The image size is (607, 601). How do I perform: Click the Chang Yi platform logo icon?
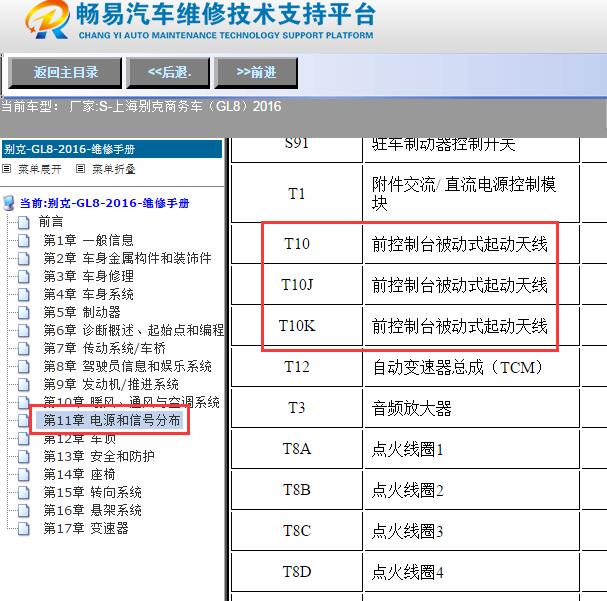tap(47, 20)
